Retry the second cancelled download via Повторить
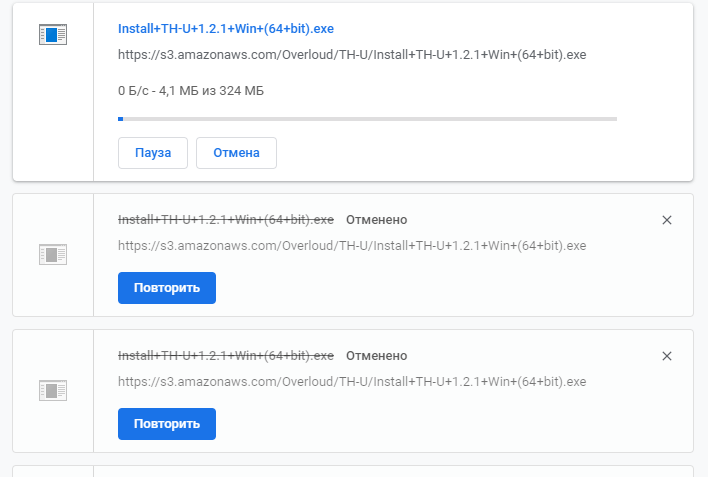Viewport: 708px width, 477px height. click(x=167, y=424)
